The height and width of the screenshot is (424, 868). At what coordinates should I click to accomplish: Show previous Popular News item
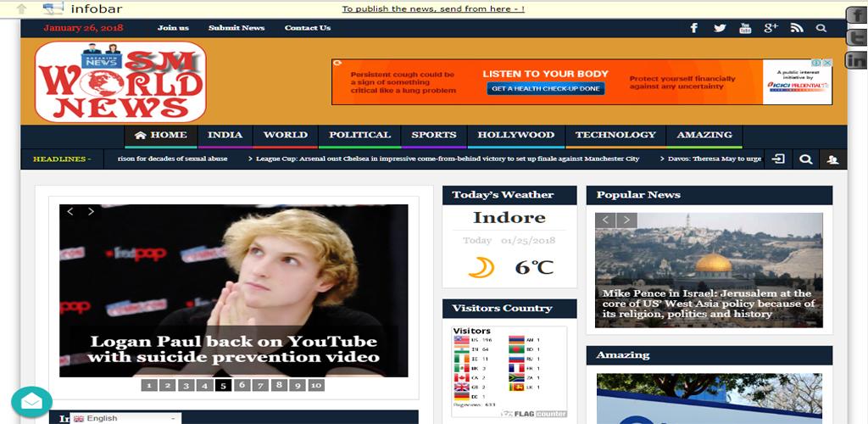point(605,220)
